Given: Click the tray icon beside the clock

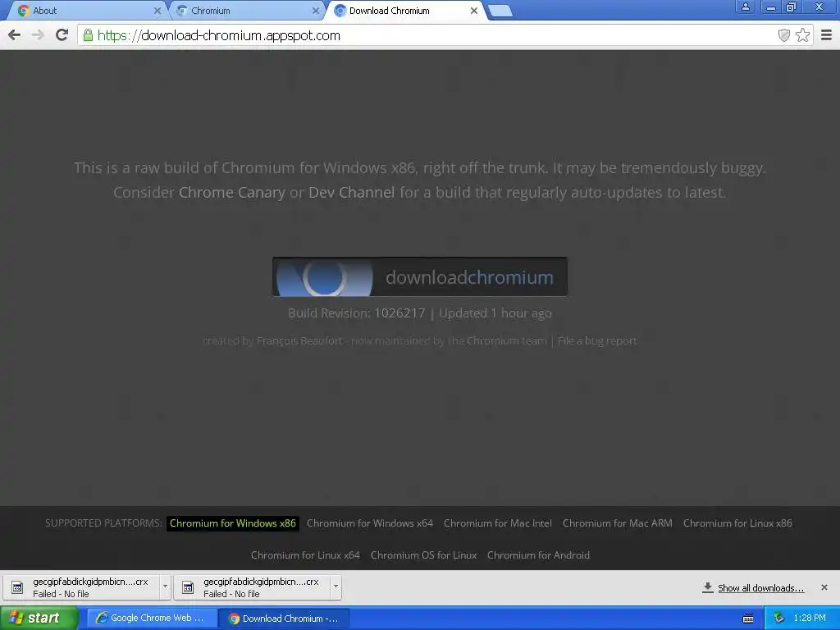Looking at the screenshot, I should pos(779,619).
